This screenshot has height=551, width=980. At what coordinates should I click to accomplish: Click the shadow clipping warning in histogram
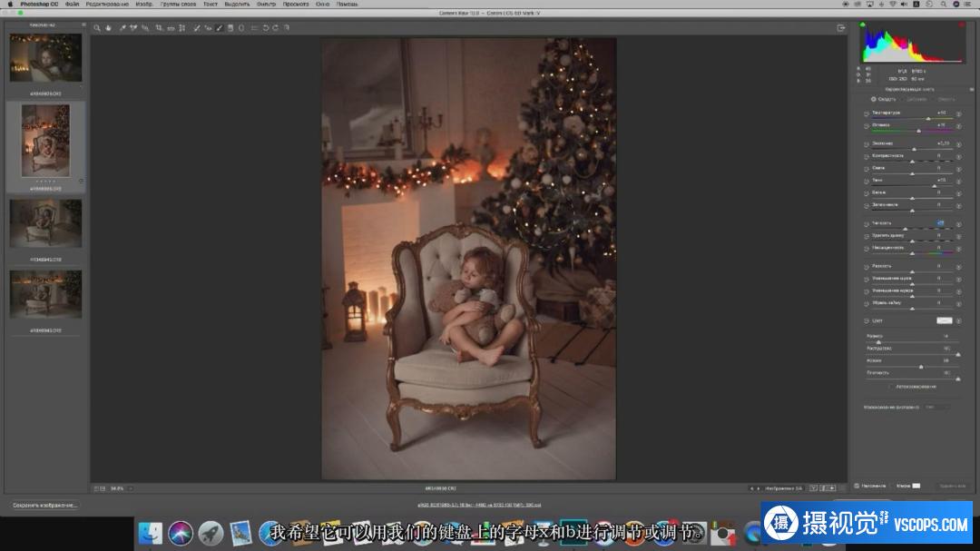coord(863,25)
